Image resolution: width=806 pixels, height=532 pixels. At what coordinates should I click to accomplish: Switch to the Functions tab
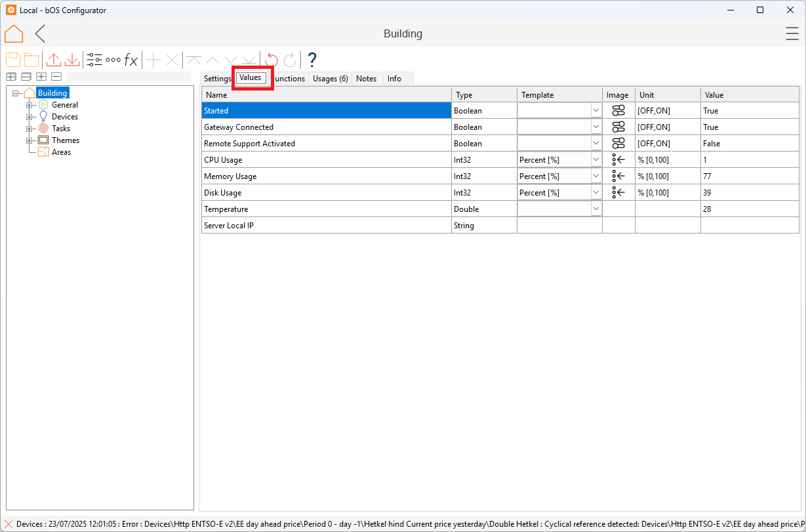[x=288, y=79]
